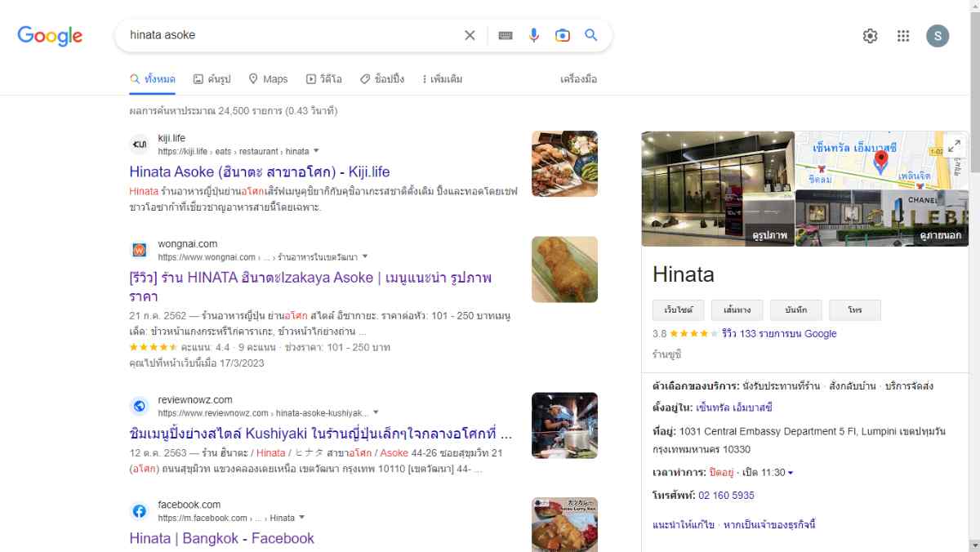Open เซ็นทรัล เอ็มบาสซี location link
980x552 pixels.
tap(734, 407)
